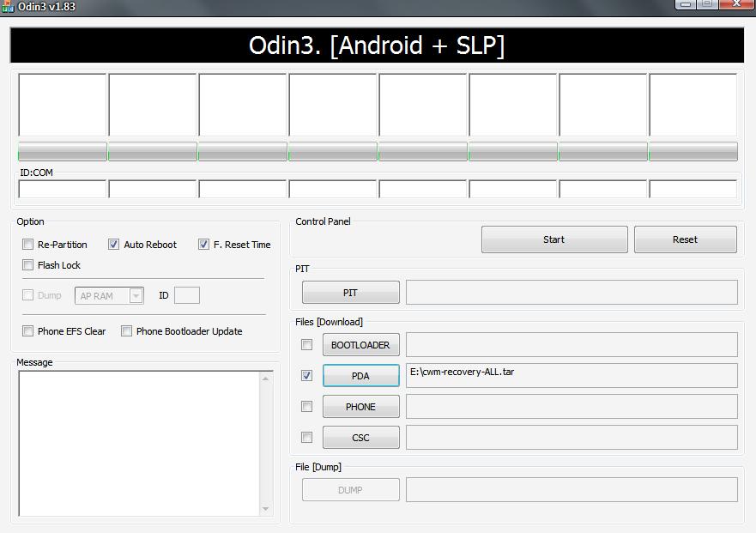Enable Phone Bootloader Update checkbox

pyautogui.click(x=127, y=331)
